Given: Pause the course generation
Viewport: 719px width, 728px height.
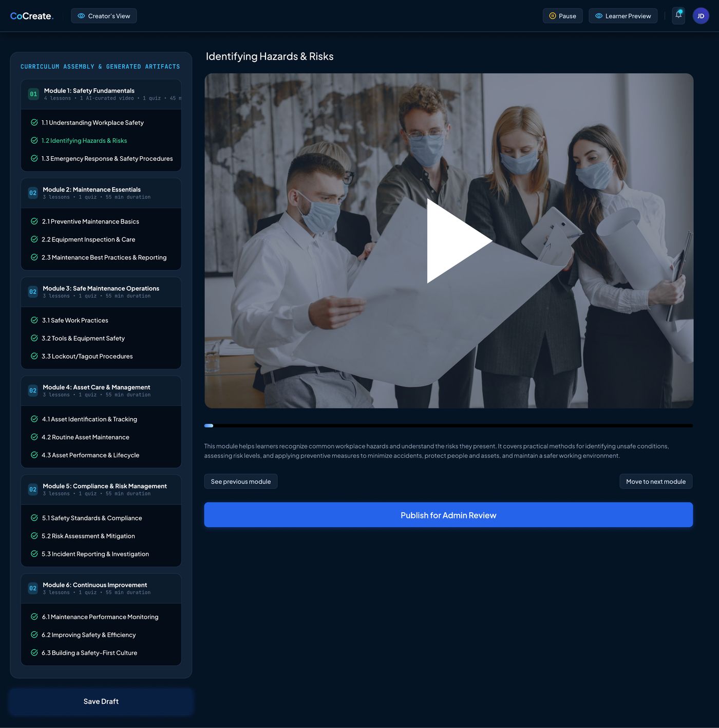Looking at the screenshot, I should point(563,16).
